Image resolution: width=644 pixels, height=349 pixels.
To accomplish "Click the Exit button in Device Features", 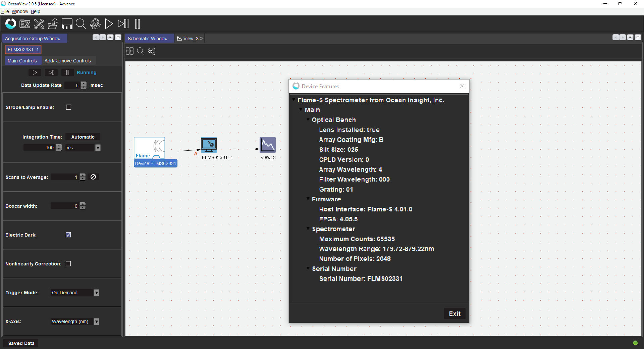I will 454,313.
